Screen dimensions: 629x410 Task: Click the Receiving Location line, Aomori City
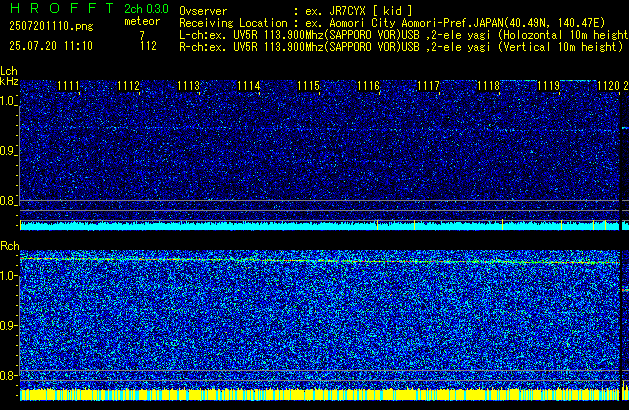pos(392,23)
